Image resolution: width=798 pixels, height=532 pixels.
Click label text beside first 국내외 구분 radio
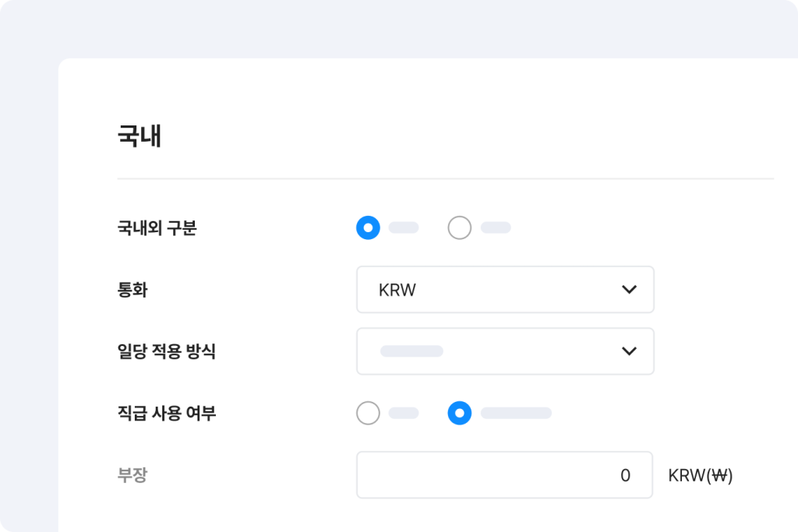point(404,227)
